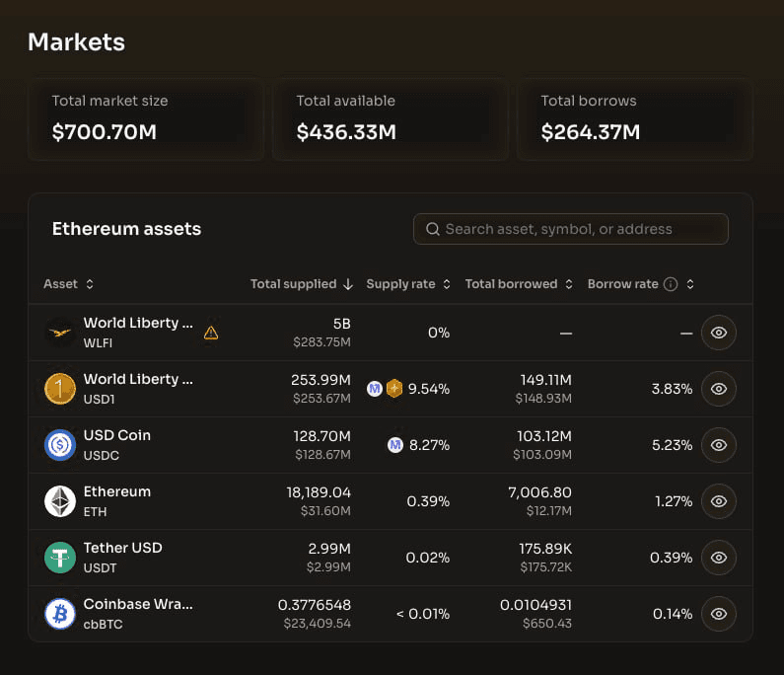The width and height of the screenshot is (784, 675).
Task: Click the WLFI warning triangle icon
Action: [211, 333]
